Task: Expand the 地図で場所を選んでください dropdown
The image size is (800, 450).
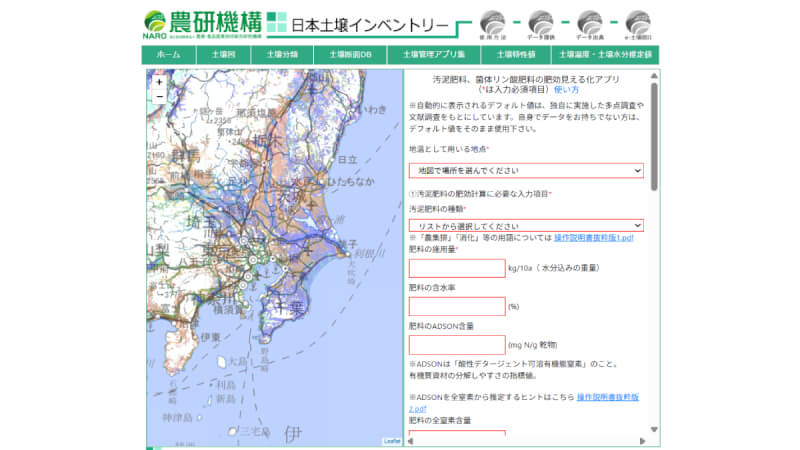Action: (525, 171)
